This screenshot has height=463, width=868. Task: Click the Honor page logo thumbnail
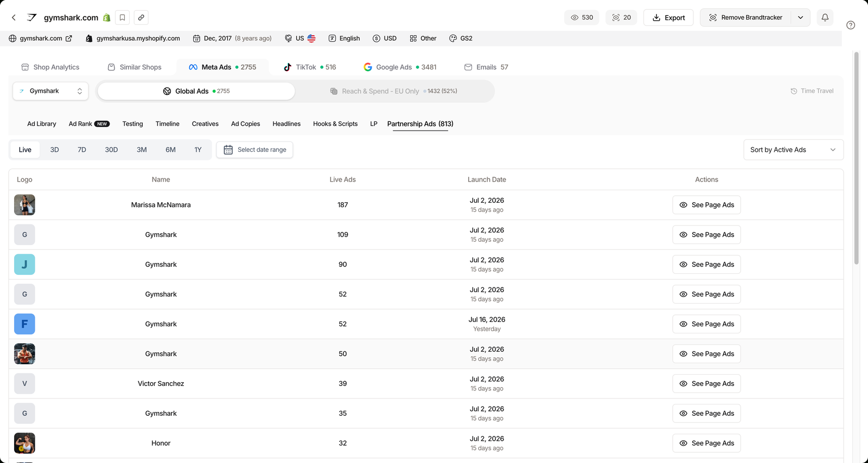pyautogui.click(x=24, y=443)
